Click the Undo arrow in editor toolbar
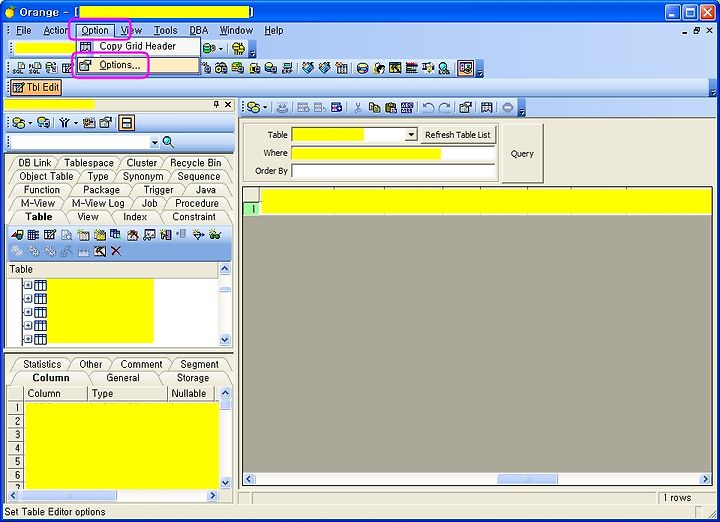 [x=428, y=108]
